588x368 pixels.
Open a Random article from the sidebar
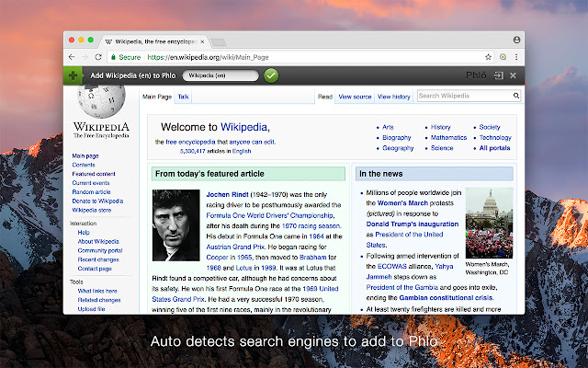pyautogui.click(x=91, y=192)
